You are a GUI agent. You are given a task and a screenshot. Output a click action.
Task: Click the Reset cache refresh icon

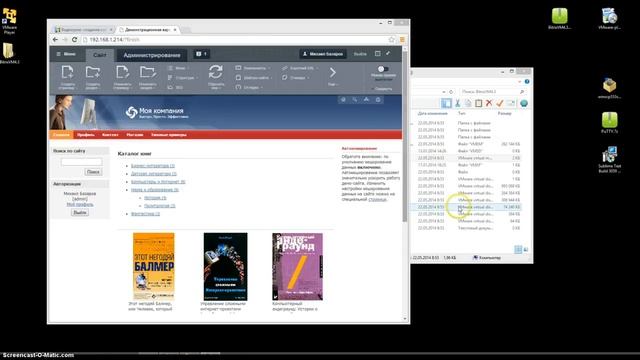216,72
